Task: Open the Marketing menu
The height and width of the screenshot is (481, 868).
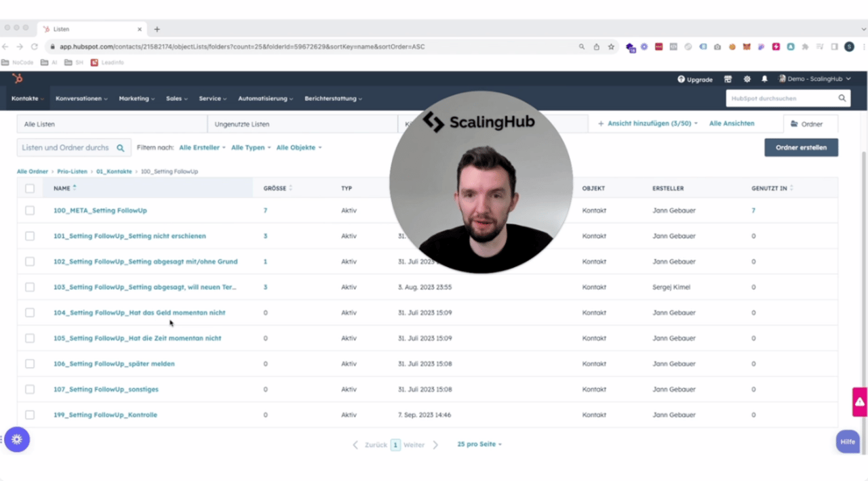Action: click(x=137, y=98)
